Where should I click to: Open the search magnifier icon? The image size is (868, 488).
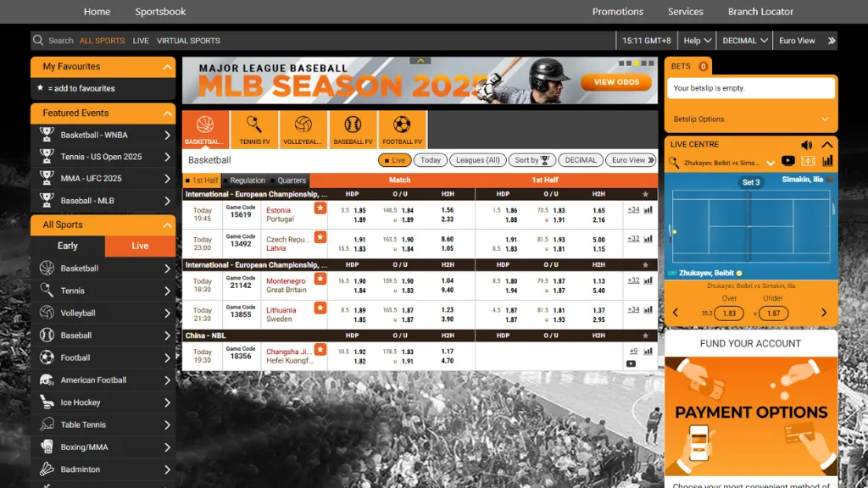(37, 41)
